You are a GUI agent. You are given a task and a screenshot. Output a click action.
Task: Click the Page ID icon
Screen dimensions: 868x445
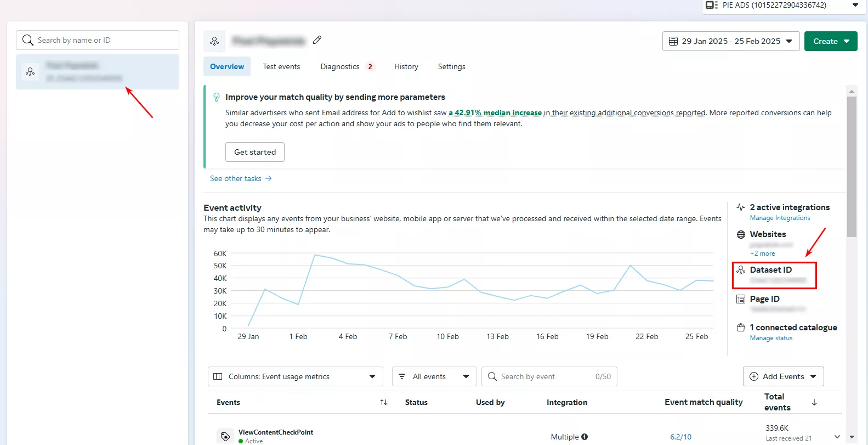tap(741, 299)
